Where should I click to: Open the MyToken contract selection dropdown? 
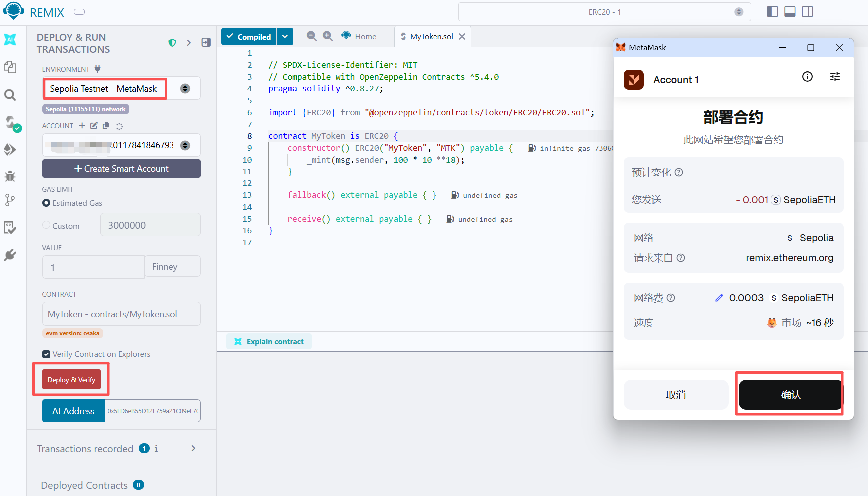[121, 314]
